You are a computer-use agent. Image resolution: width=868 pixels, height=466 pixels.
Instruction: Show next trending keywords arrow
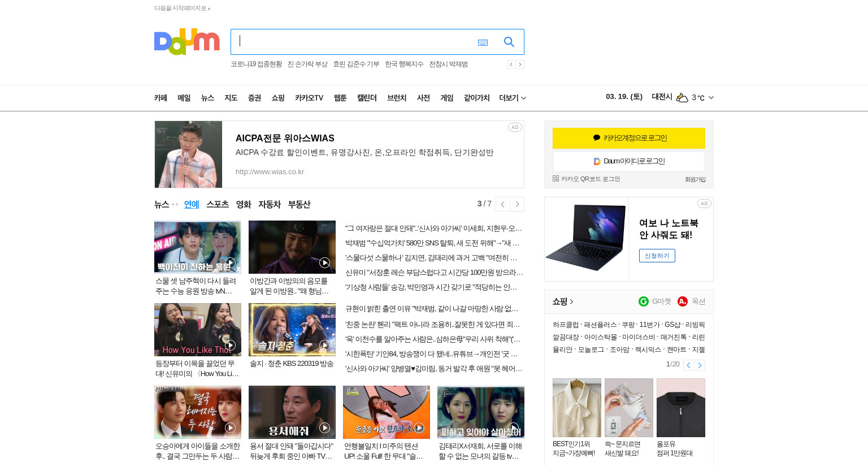(520, 64)
